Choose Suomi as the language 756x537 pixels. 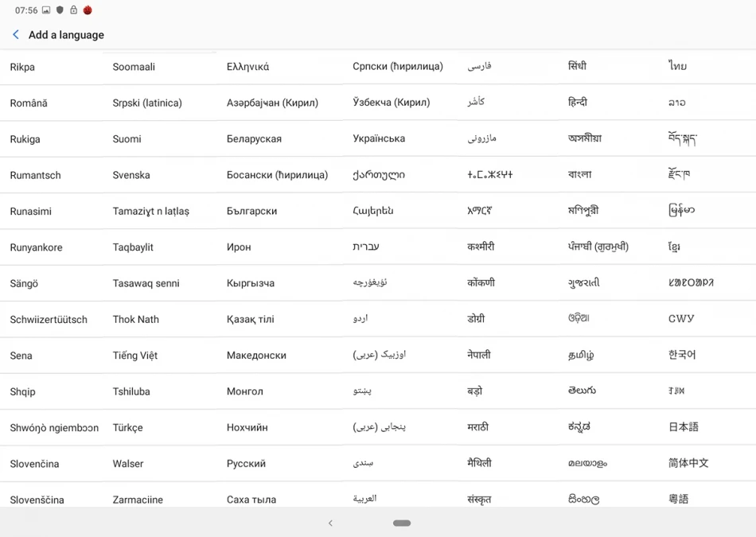[127, 139]
